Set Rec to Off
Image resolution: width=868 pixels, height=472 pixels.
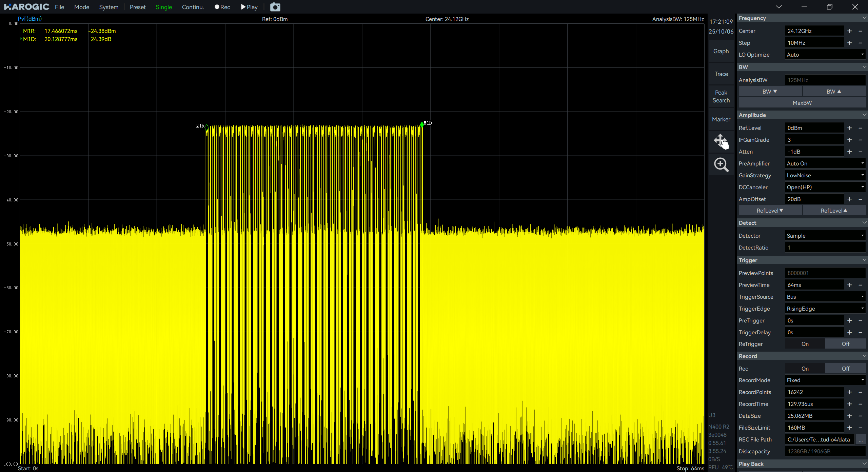tap(845, 369)
